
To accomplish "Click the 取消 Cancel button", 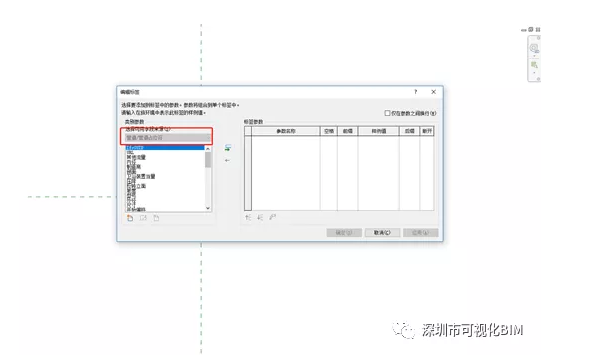I will coord(382,232).
